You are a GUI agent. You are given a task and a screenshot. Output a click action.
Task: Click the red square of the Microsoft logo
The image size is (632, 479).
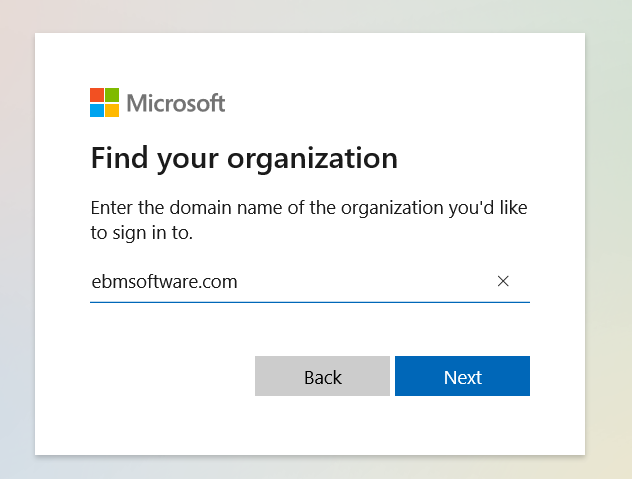(x=97, y=95)
